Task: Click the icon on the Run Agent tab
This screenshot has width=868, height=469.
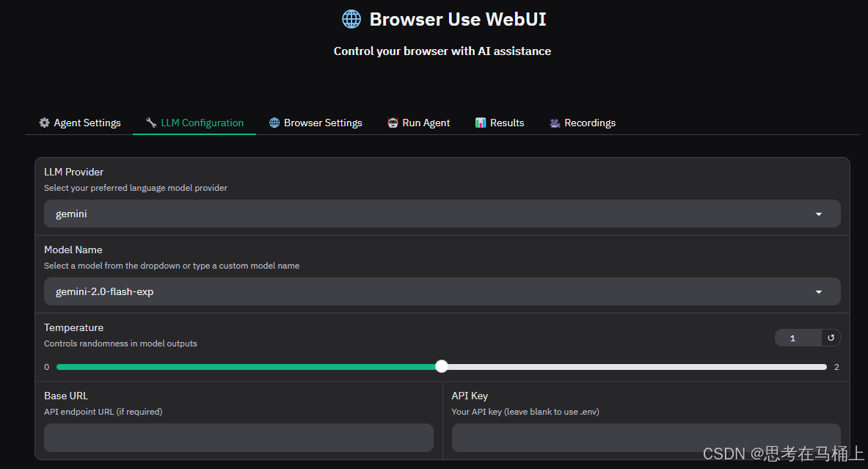Action: [393, 123]
